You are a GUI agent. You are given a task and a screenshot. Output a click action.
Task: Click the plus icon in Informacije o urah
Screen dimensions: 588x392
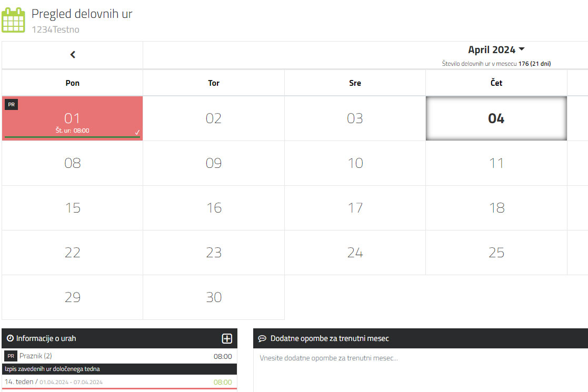coord(227,338)
